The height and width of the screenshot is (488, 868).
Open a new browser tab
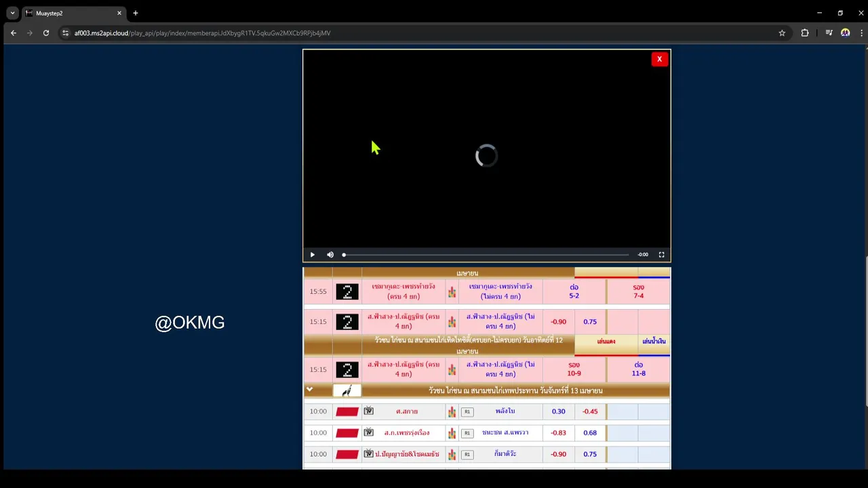click(136, 13)
